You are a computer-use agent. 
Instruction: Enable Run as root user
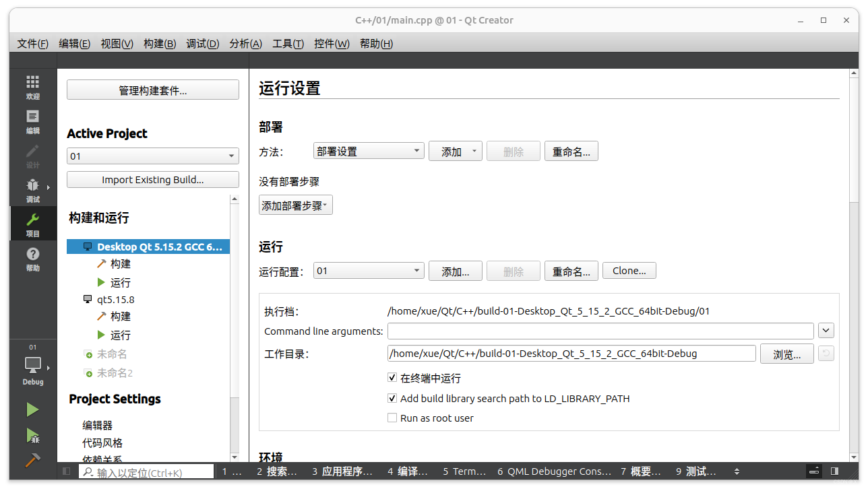(x=392, y=418)
